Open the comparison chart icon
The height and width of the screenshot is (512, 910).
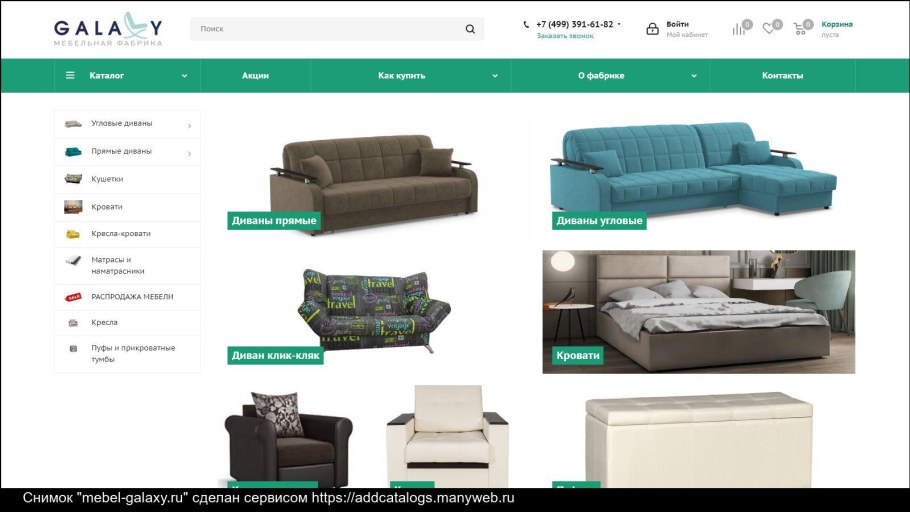738,28
